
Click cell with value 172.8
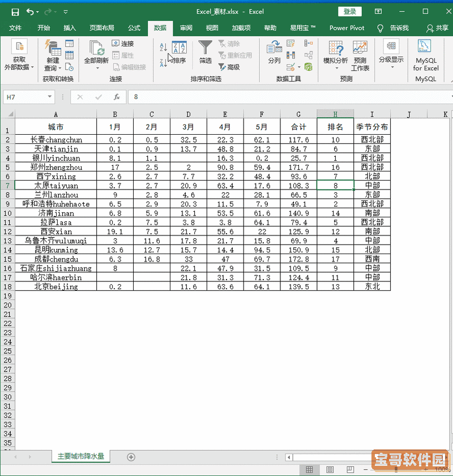click(x=298, y=259)
